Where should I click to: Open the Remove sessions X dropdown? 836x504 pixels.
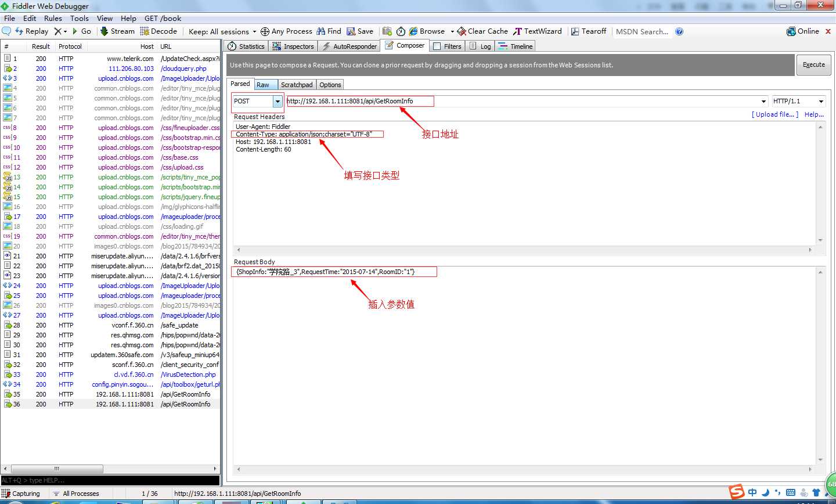pyautogui.click(x=60, y=31)
